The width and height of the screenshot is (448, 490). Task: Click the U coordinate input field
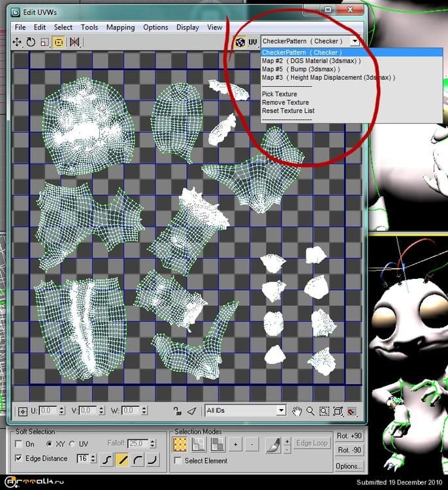48,411
